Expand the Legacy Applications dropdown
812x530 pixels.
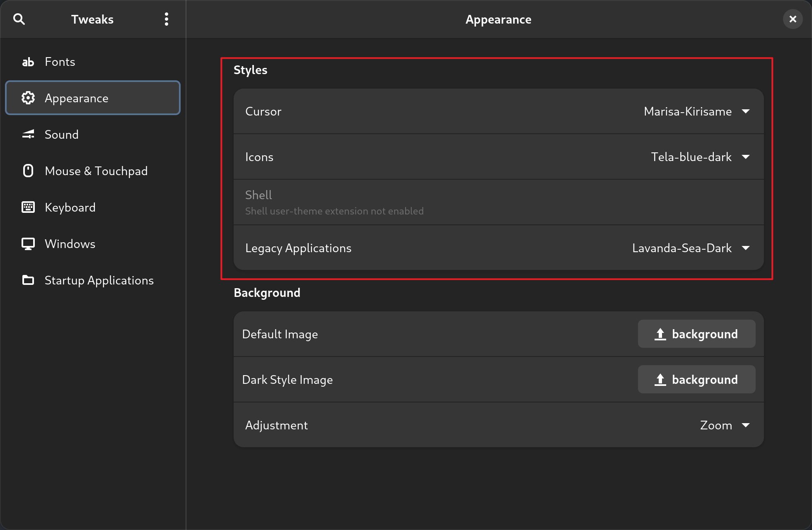click(x=747, y=248)
